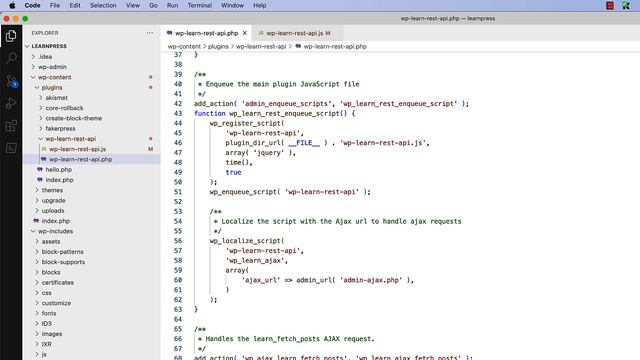
Task: Place cursor on 'wp_localize_script(' code line
Action: [x=247, y=241]
